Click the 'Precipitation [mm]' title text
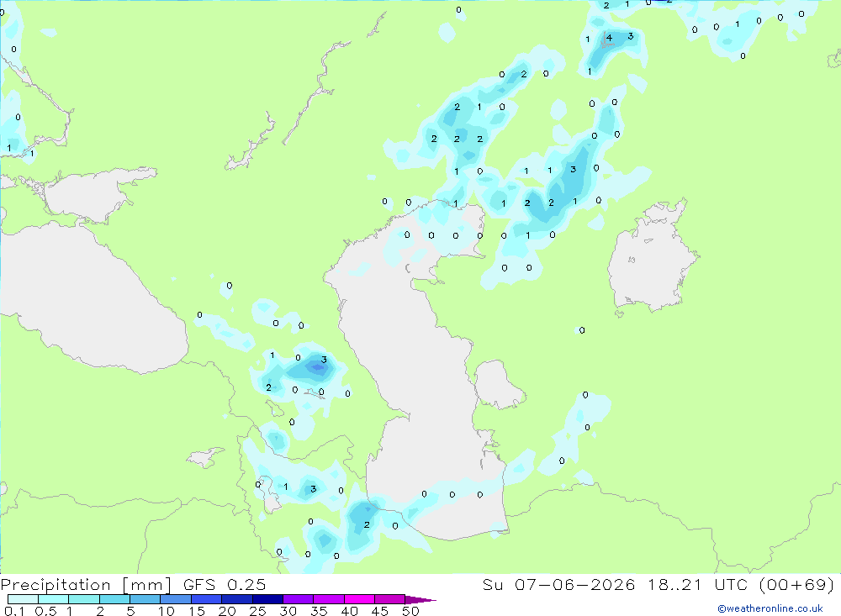Screen dimensions: 841x616 (x=86, y=585)
